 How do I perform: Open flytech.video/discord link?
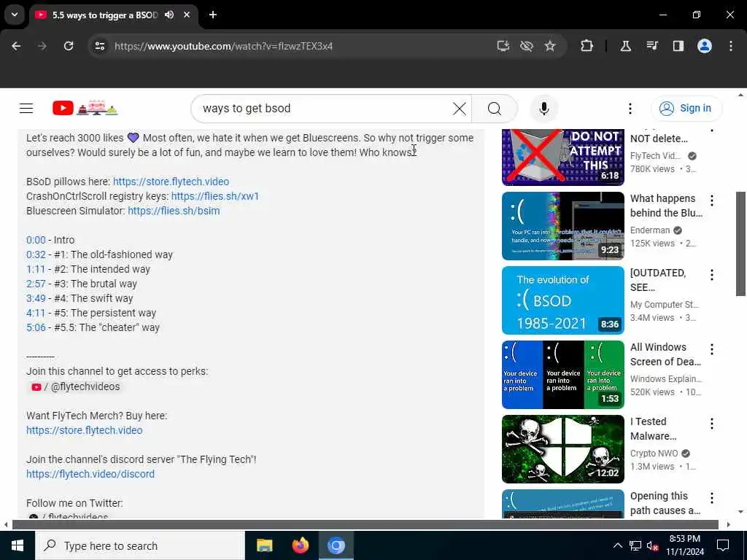click(x=90, y=474)
